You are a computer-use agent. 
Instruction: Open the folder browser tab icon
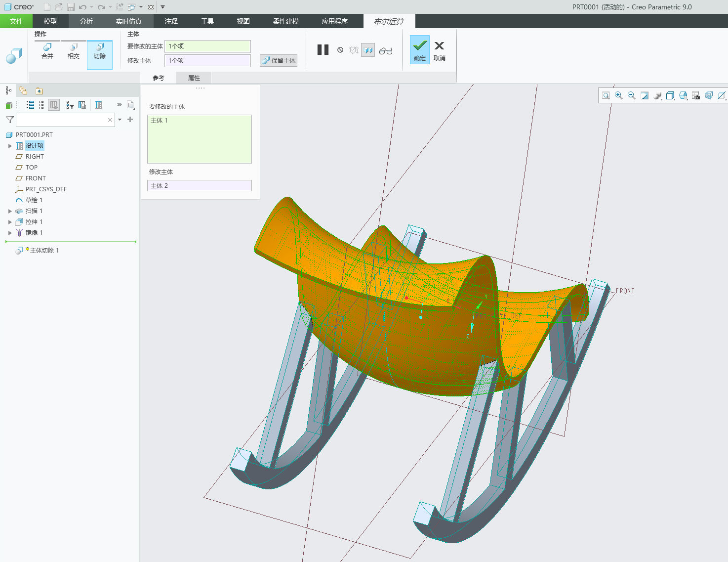coord(23,90)
